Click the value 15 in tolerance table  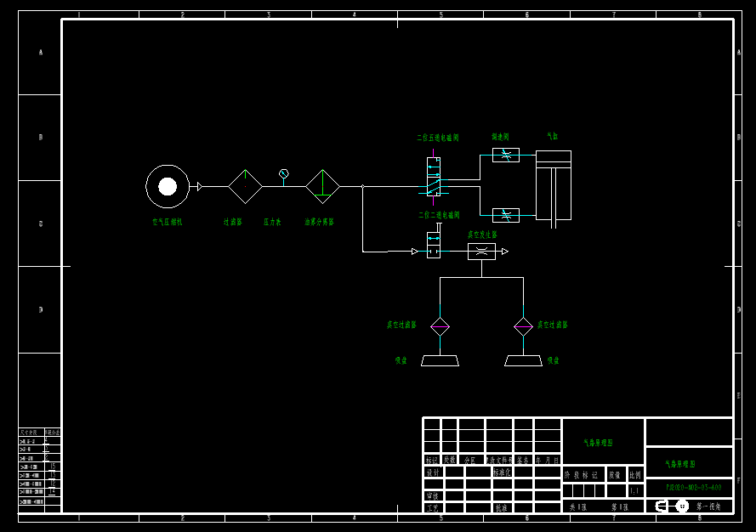[53, 467]
